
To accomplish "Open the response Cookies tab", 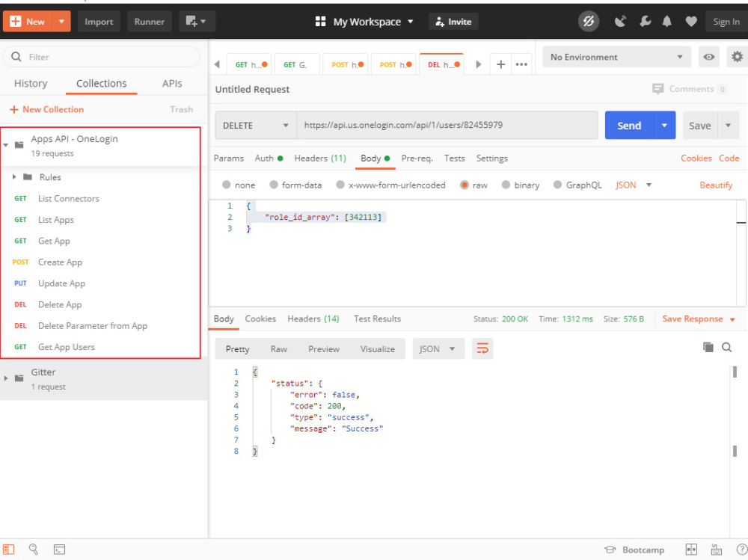I will (260, 319).
